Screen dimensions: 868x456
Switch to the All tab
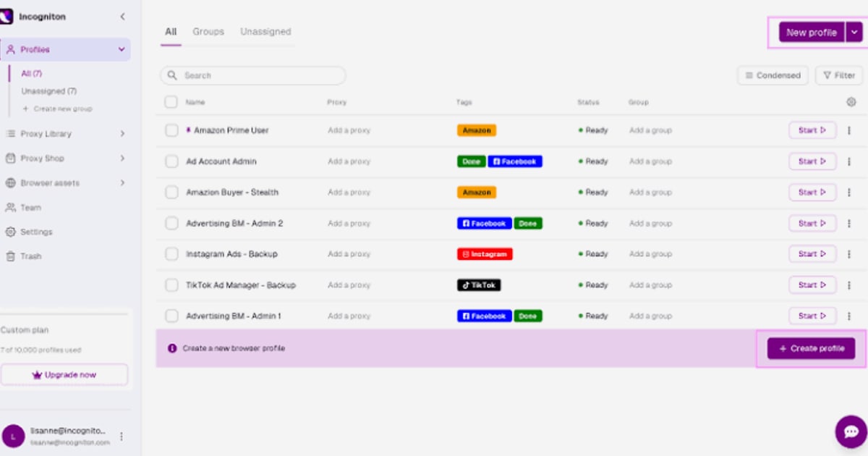point(171,32)
